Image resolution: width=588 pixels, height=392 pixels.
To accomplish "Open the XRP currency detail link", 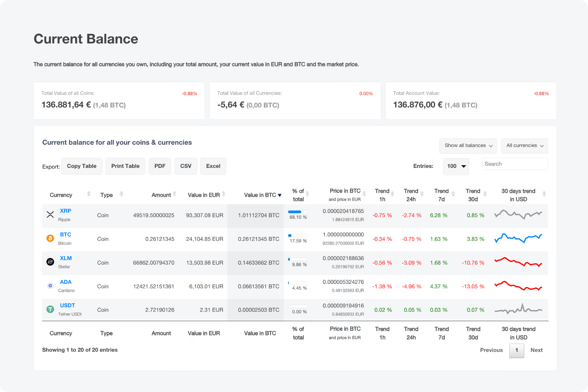I will pos(65,211).
